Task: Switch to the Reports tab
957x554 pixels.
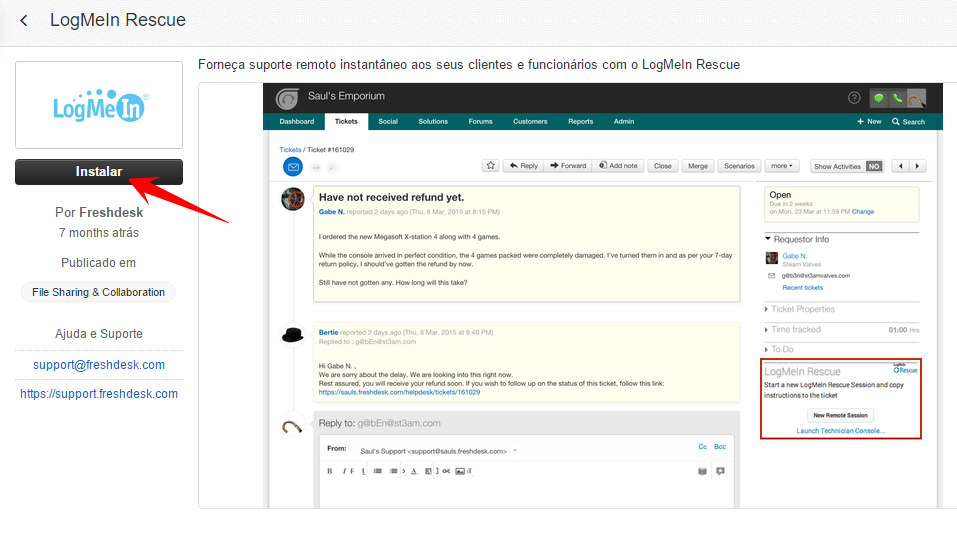Action: pos(580,121)
